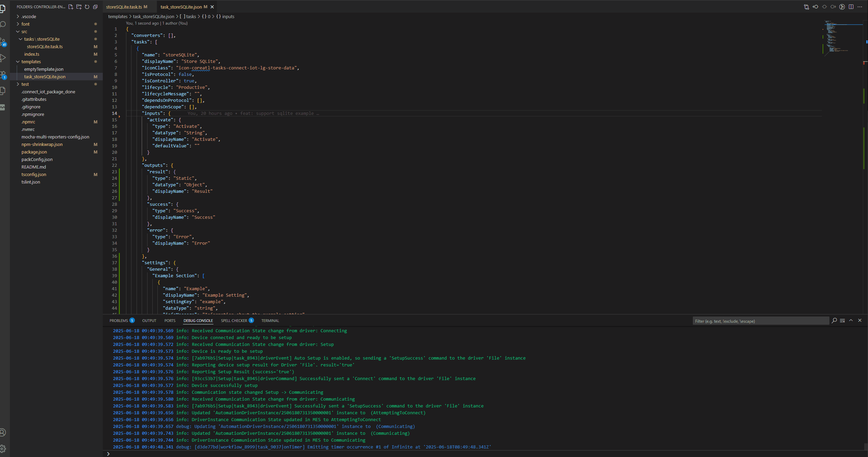This screenshot has height=457, width=868.
Task: Close the task_storeSQLite.json editor tab
Action: tap(212, 7)
